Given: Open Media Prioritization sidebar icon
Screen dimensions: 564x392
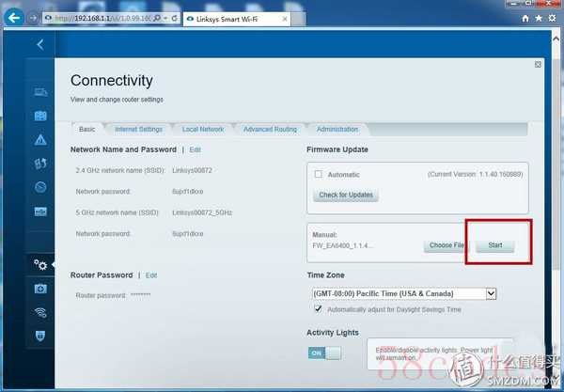Looking at the screenshot, I should (x=40, y=164).
